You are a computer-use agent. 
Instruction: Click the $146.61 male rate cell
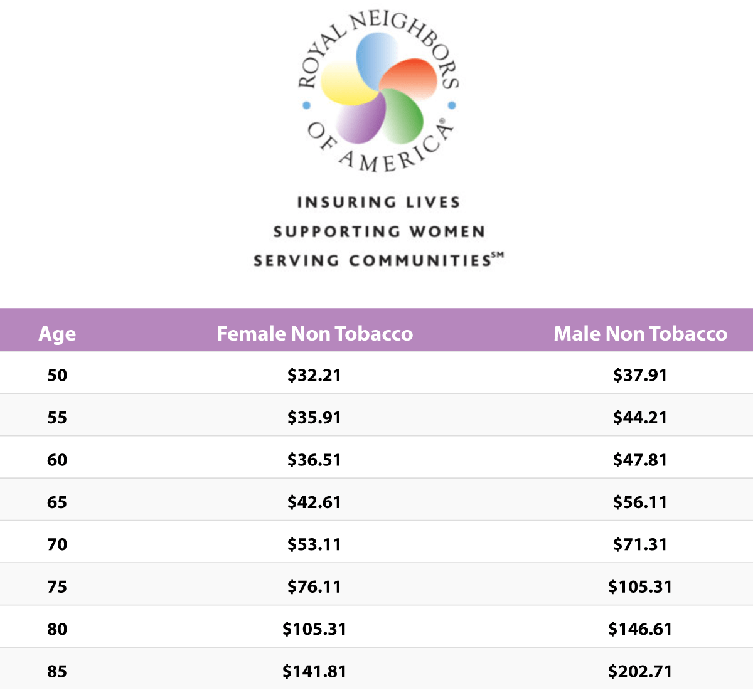click(640, 629)
